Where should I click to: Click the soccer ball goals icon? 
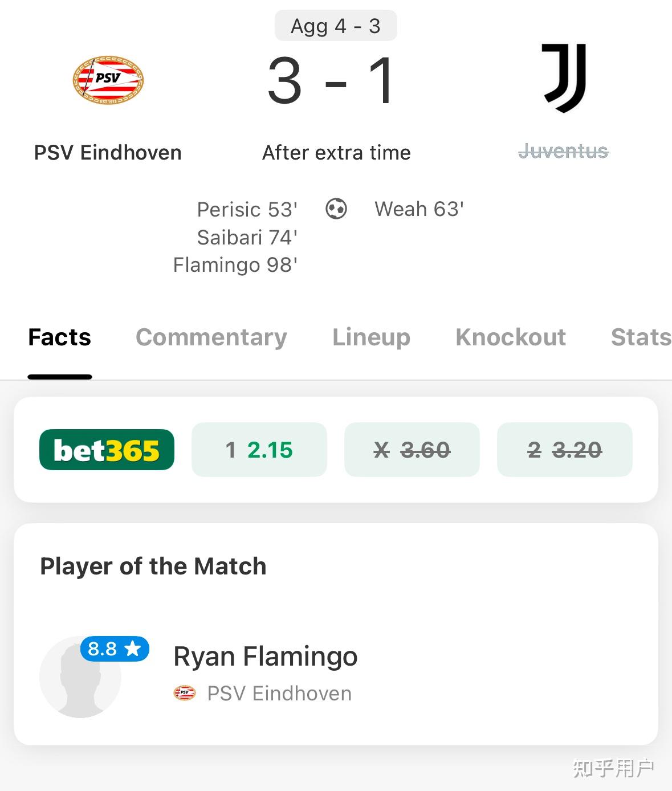(x=336, y=209)
